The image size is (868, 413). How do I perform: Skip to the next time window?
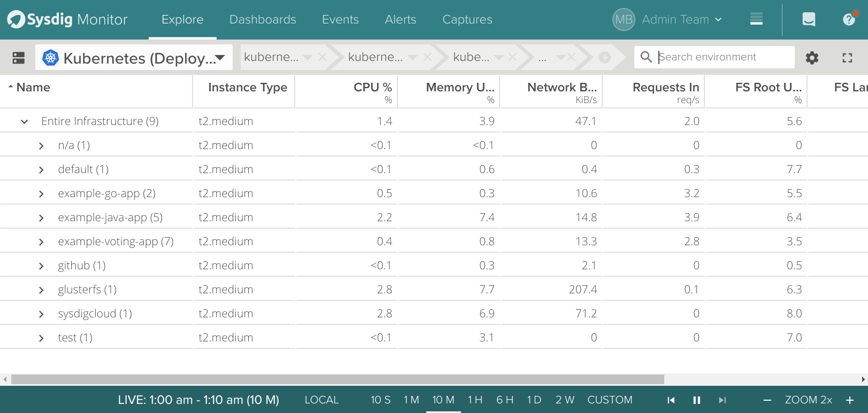point(723,400)
